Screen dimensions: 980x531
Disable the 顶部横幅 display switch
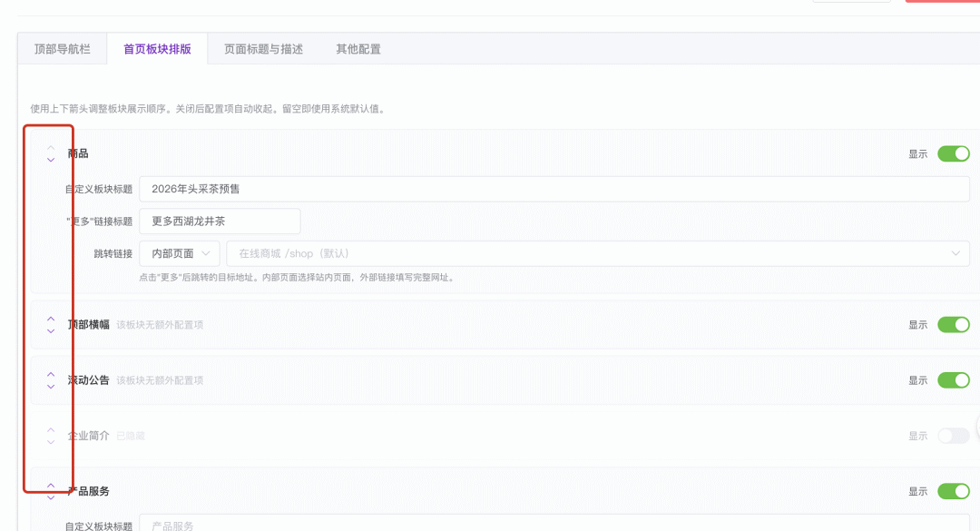[x=953, y=325]
